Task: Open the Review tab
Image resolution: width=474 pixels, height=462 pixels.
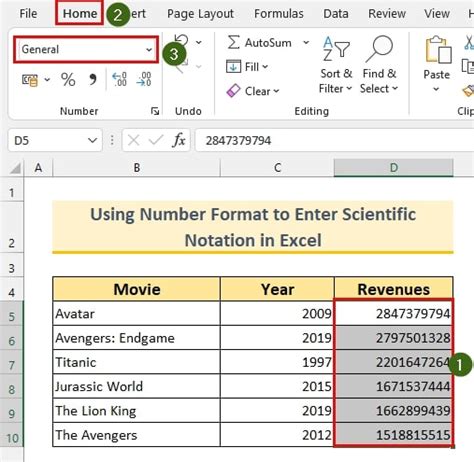Action: 387,14
